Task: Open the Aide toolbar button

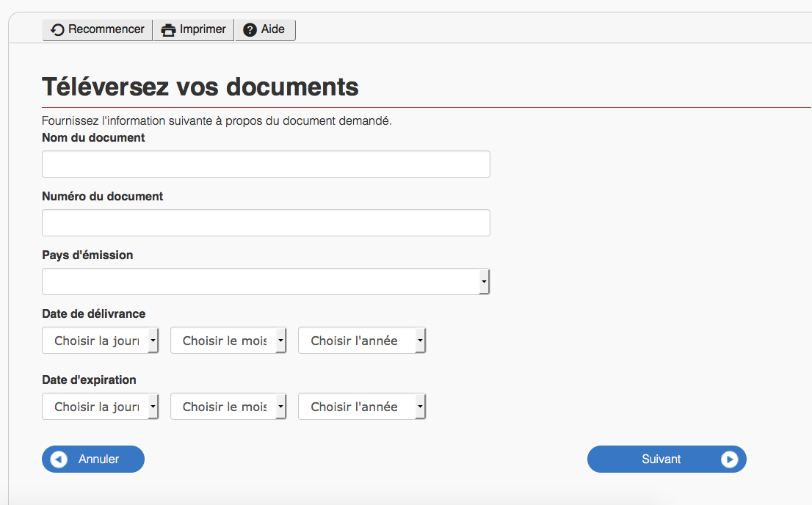Action: [265, 30]
